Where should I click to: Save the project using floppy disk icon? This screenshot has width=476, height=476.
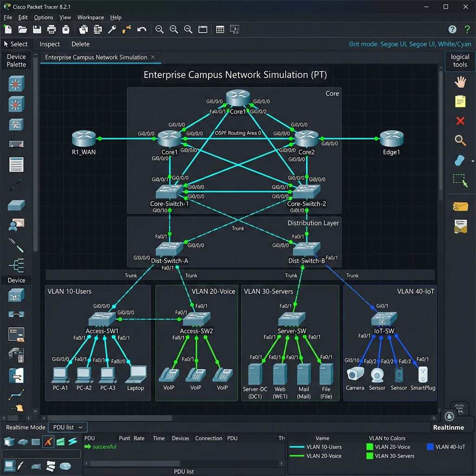click(x=37, y=29)
